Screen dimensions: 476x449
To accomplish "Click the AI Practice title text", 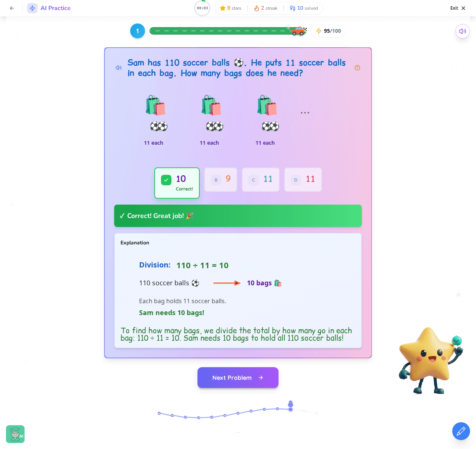I will (55, 8).
